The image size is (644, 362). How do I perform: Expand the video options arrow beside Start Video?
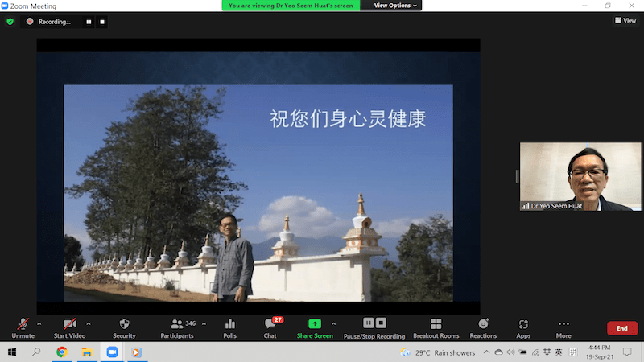89,323
